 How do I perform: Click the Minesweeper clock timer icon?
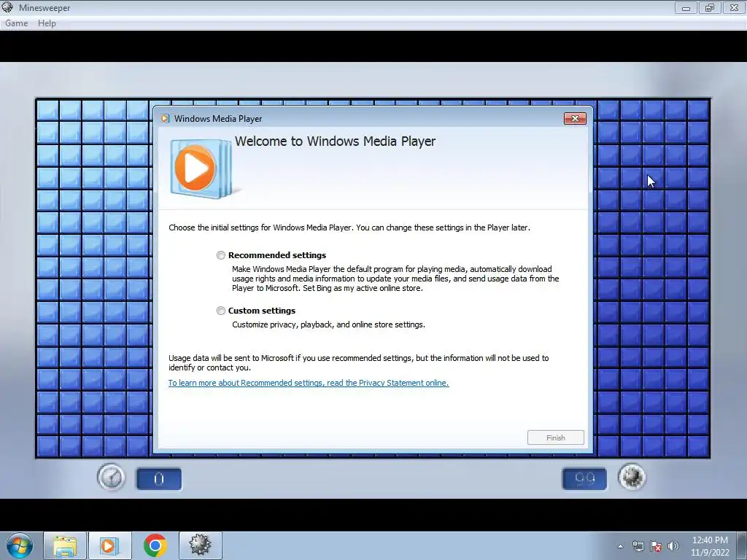111,478
